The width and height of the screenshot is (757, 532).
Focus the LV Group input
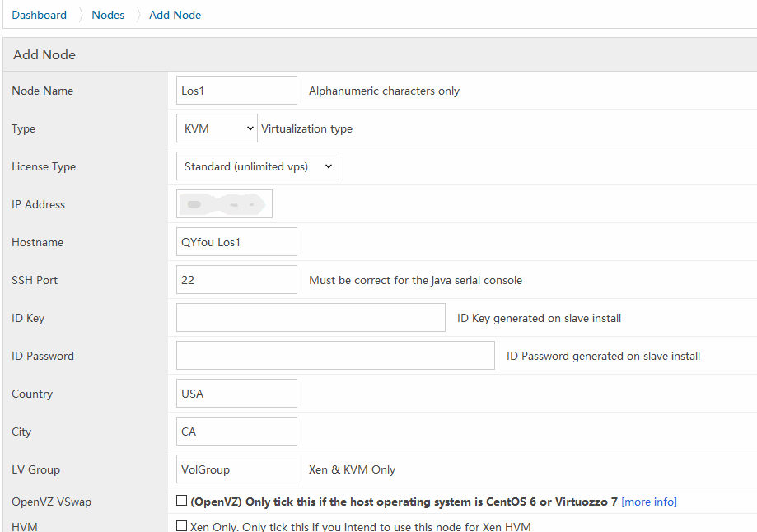click(236, 469)
